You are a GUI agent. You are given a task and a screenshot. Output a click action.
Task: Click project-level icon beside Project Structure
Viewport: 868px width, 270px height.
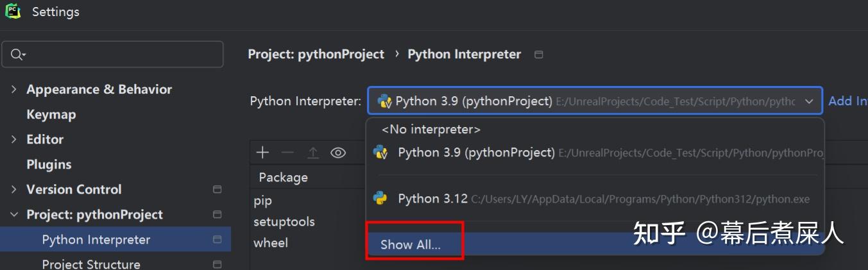click(x=217, y=264)
